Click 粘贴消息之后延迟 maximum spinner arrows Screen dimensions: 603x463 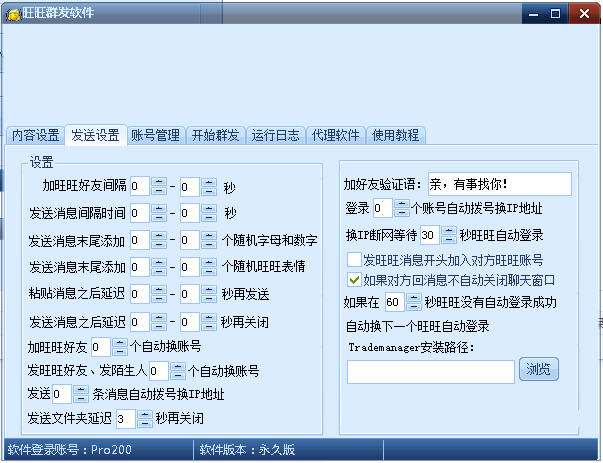point(209,294)
